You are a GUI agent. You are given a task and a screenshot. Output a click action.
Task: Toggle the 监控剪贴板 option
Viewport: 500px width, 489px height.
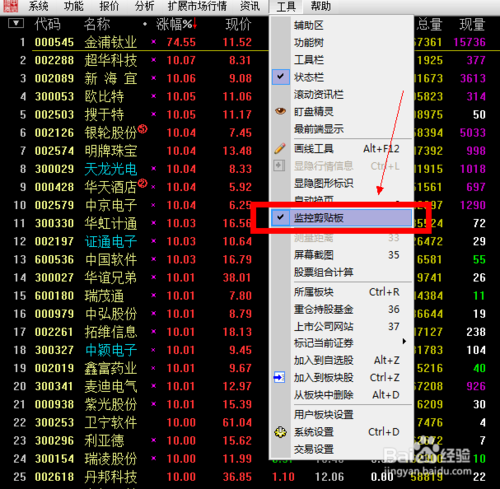(341, 218)
